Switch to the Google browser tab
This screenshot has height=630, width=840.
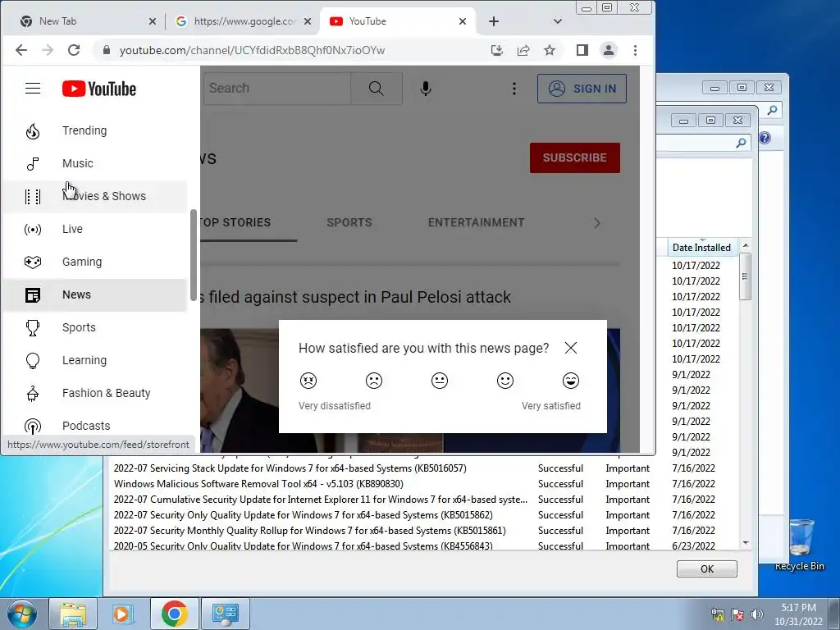pyautogui.click(x=240, y=21)
